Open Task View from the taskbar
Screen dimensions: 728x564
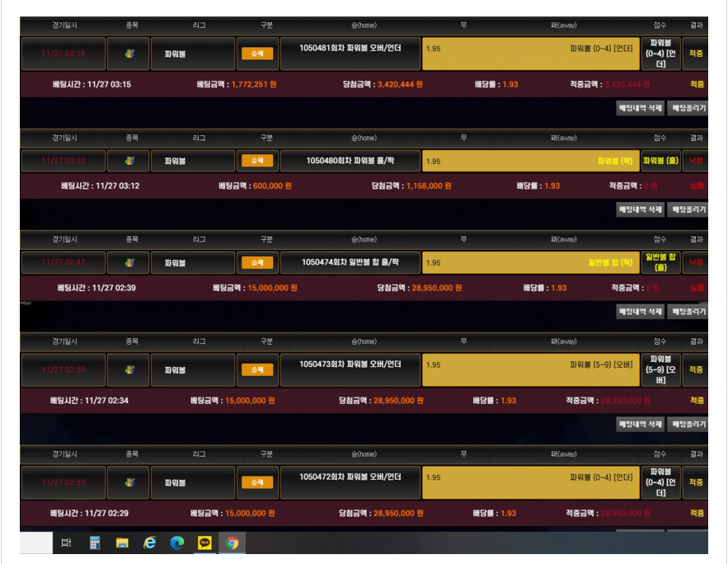point(67,543)
